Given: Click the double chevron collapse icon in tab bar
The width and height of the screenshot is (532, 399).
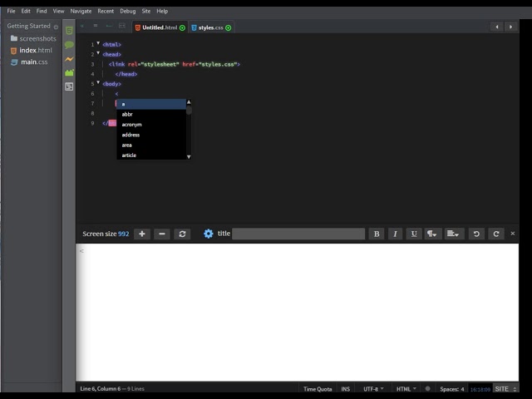Looking at the screenshot, I should [82, 26].
